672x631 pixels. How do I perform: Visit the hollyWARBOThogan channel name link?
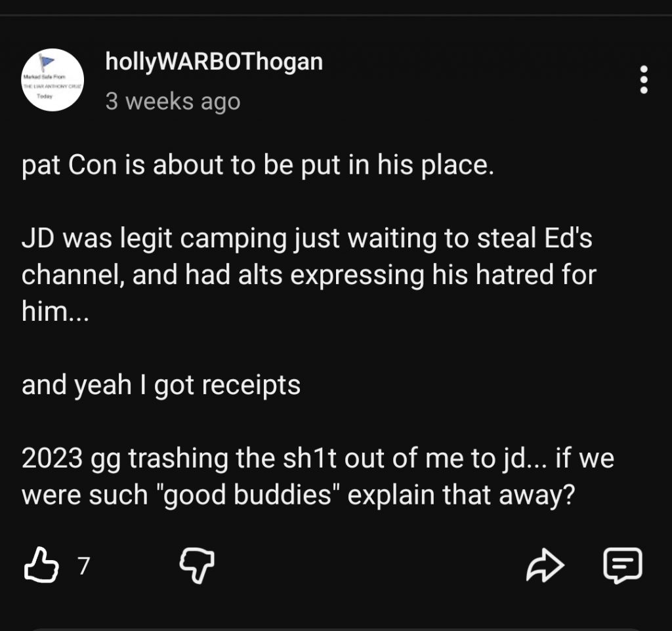click(x=214, y=62)
